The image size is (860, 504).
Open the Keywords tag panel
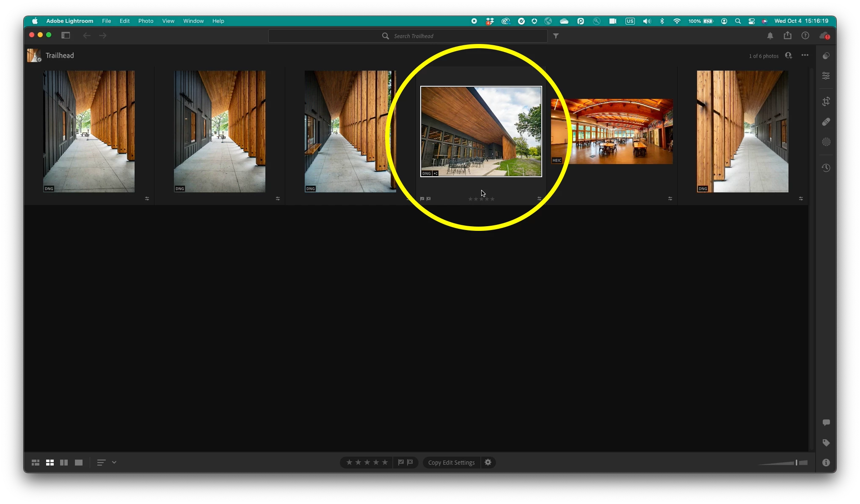click(x=826, y=443)
